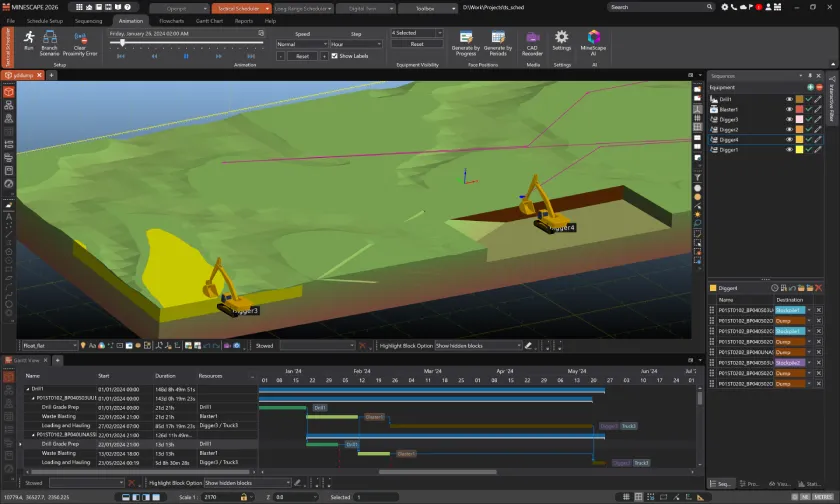Click minus button beside speed Reset
The height and width of the screenshot is (504, 840).
[x=280, y=56]
